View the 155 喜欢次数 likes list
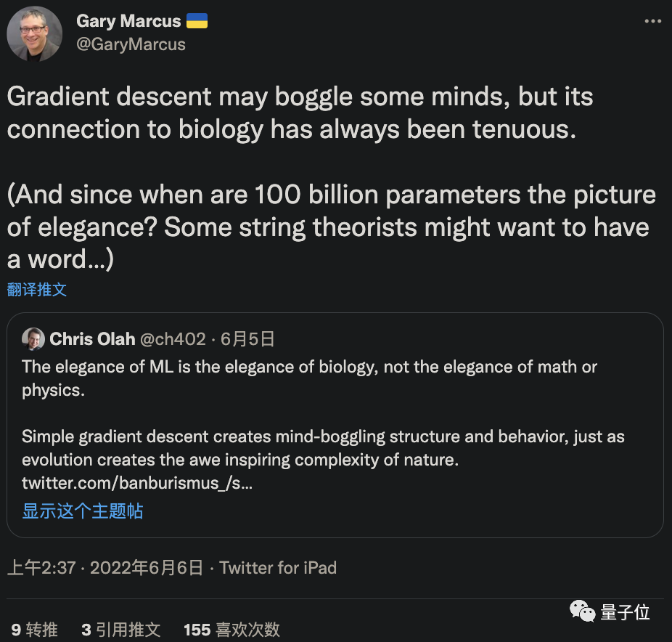Screen dimensions: 672x642 231,630
